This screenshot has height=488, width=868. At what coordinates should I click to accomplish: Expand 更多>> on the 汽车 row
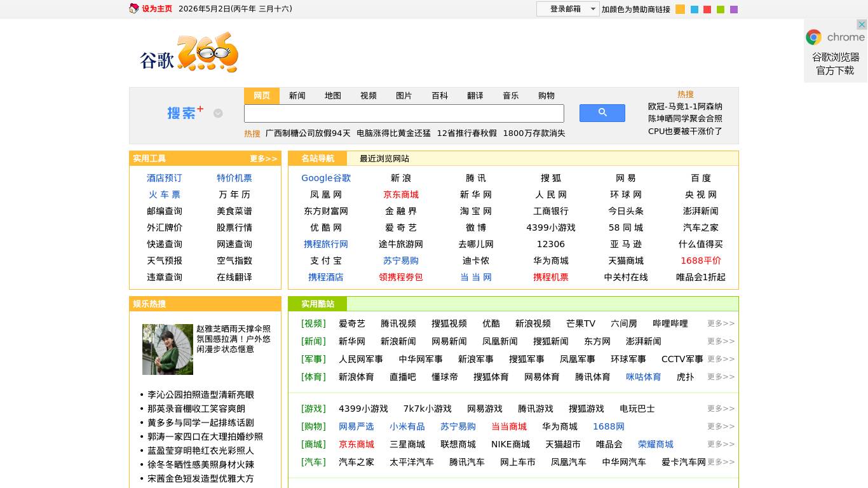pos(721,462)
